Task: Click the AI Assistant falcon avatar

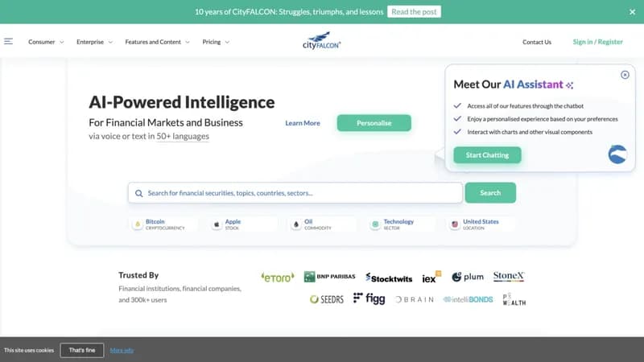Action: pos(617,154)
